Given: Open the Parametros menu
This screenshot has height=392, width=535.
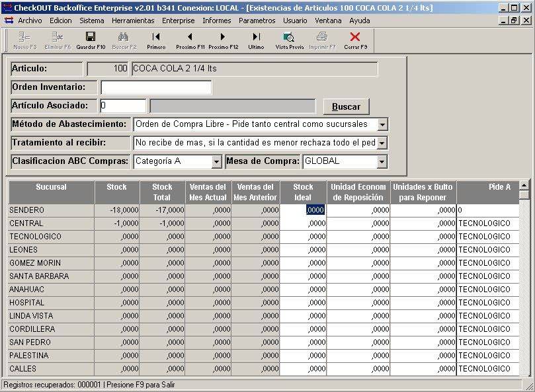Looking at the screenshot, I should (x=257, y=20).
